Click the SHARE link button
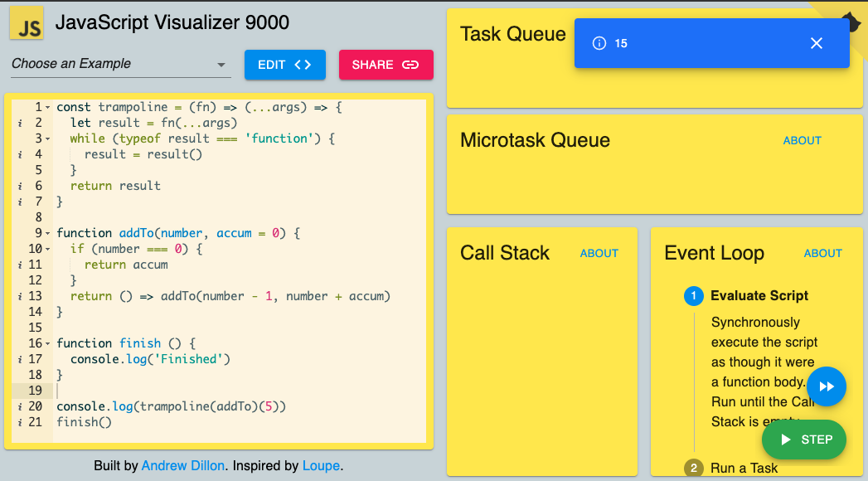 (x=386, y=65)
